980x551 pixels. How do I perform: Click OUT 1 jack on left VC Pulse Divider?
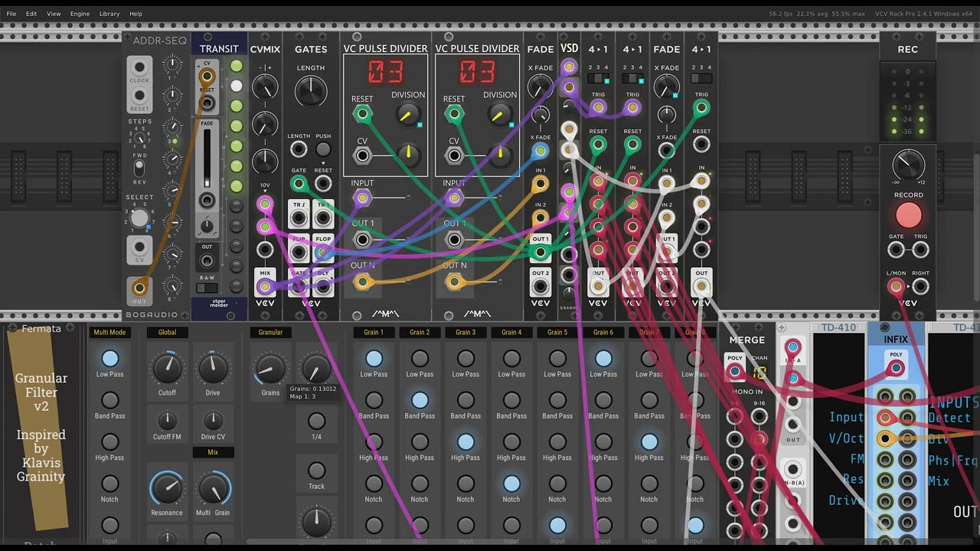pyautogui.click(x=362, y=240)
